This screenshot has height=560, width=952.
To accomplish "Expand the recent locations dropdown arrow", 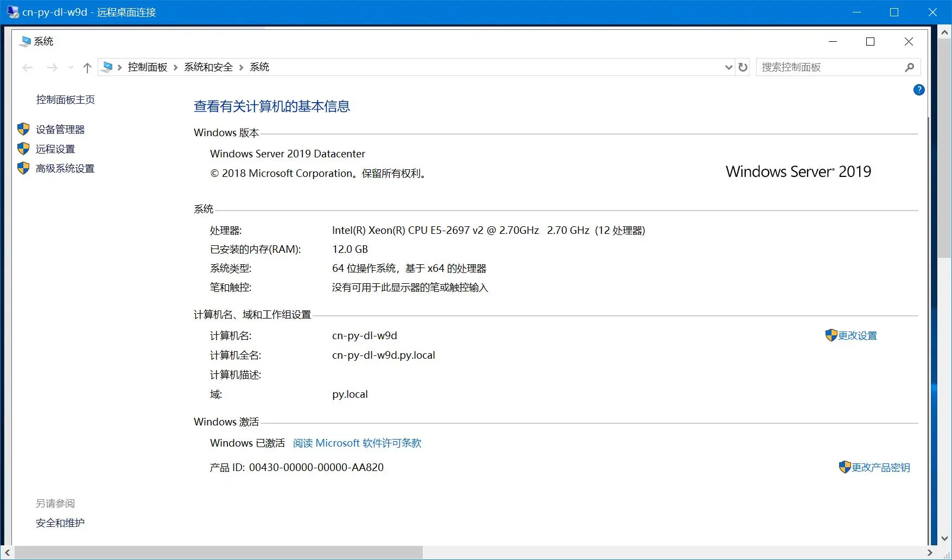I will pyautogui.click(x=71, y=67).
